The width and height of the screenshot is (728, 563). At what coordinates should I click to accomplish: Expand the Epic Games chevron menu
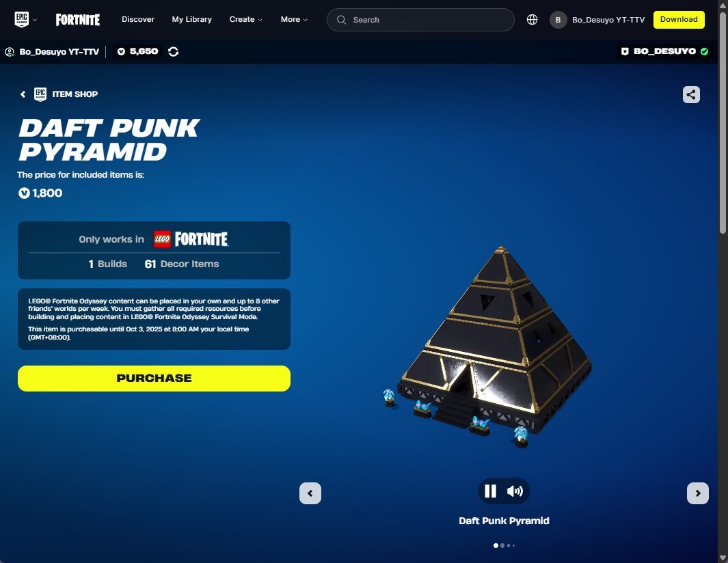point(35,20)
